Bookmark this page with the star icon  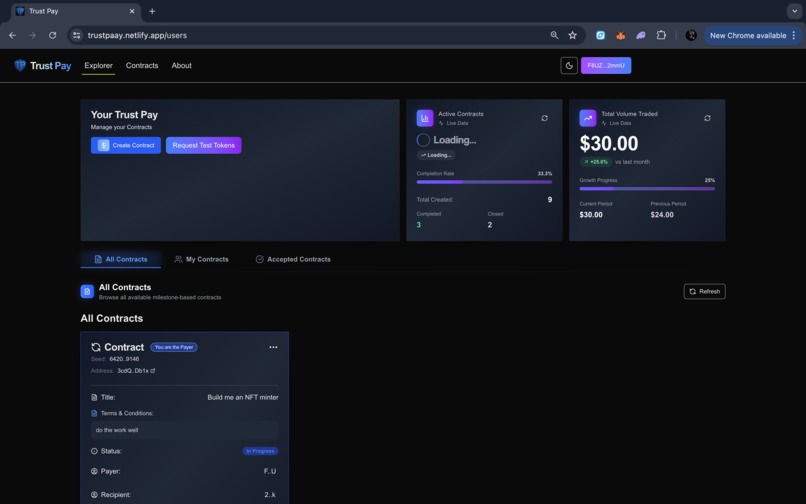[x=573, y=35]
